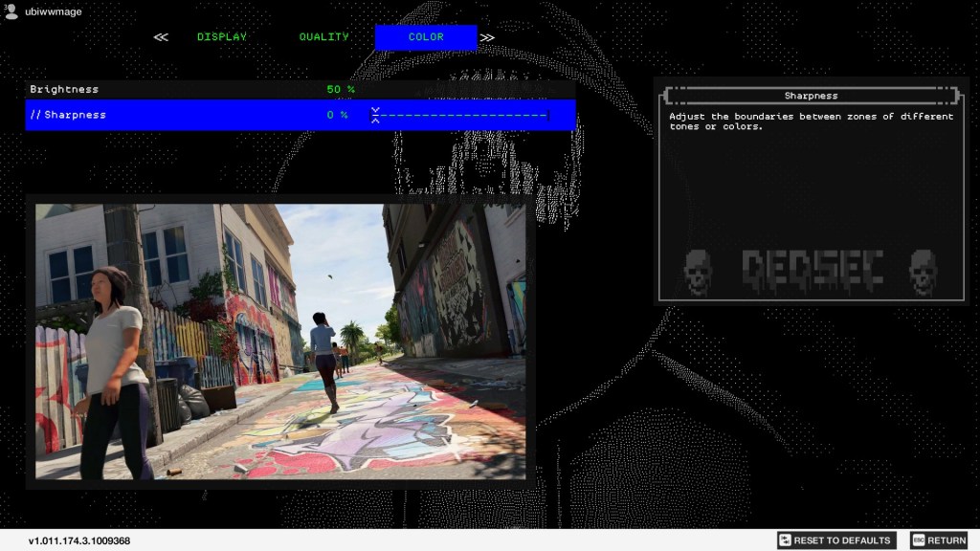Switch to the DISPLAY tab
Screen dimensions: 980x551
pos(222,37)
